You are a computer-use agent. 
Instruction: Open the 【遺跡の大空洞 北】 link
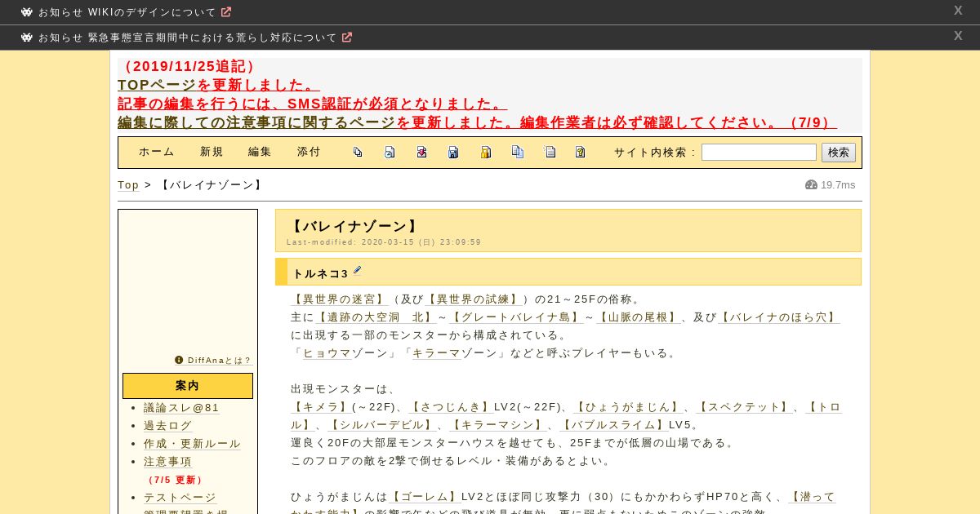(x=376, y=317)
